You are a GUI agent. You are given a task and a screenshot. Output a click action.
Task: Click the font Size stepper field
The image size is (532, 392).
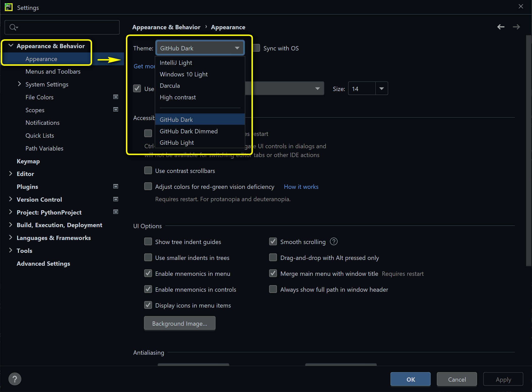coord(361,89)
